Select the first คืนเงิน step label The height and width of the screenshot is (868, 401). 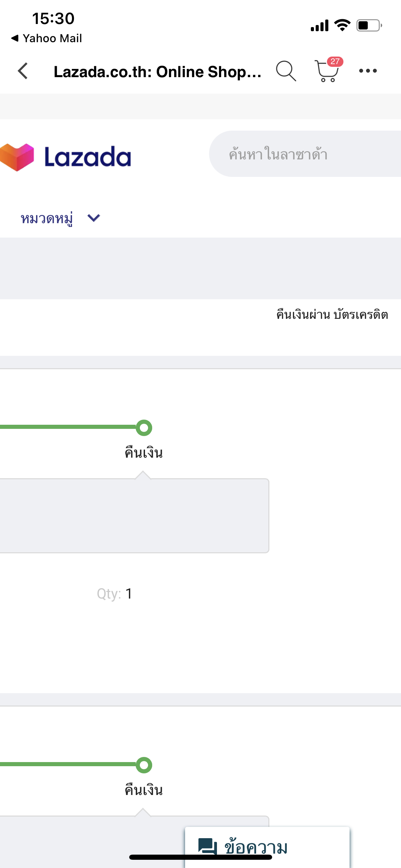point(144,453)
